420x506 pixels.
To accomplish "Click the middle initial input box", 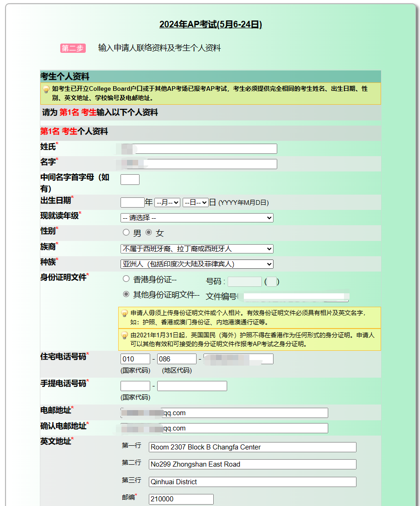I will (x=130, y=179).
